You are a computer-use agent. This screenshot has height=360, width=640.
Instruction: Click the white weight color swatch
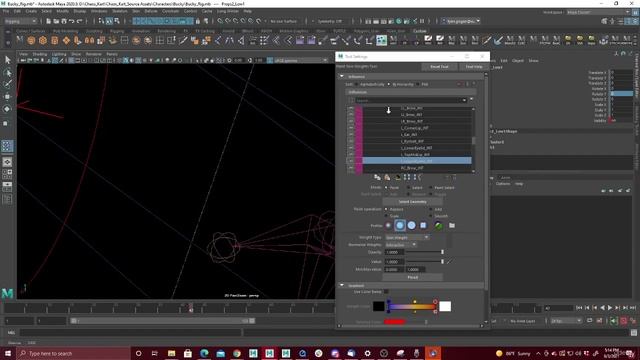(x=445, y=307)
